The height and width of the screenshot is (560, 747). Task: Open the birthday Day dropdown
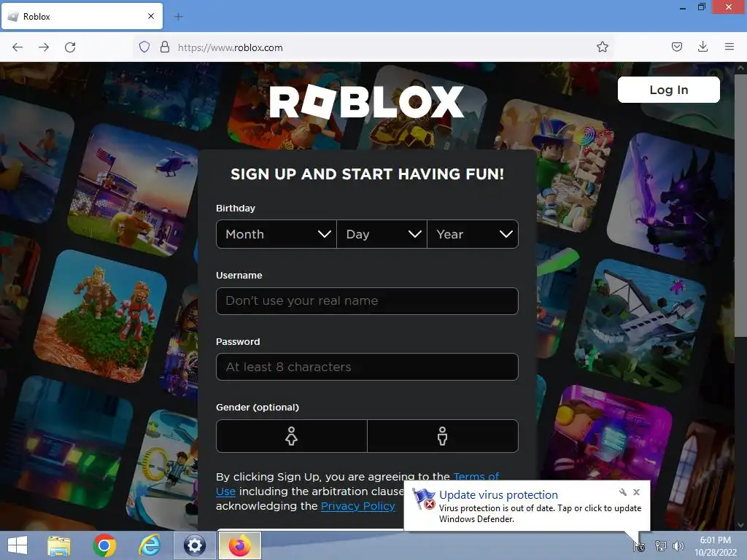click(382, 234)
